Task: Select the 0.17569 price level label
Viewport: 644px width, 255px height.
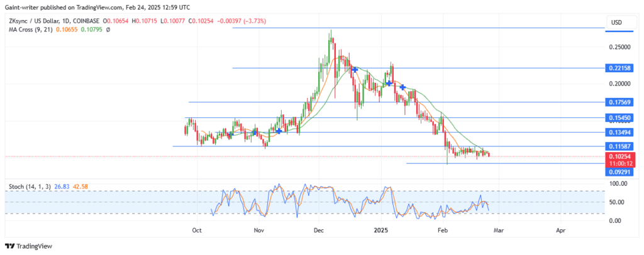Action: [x=619, y=102]
